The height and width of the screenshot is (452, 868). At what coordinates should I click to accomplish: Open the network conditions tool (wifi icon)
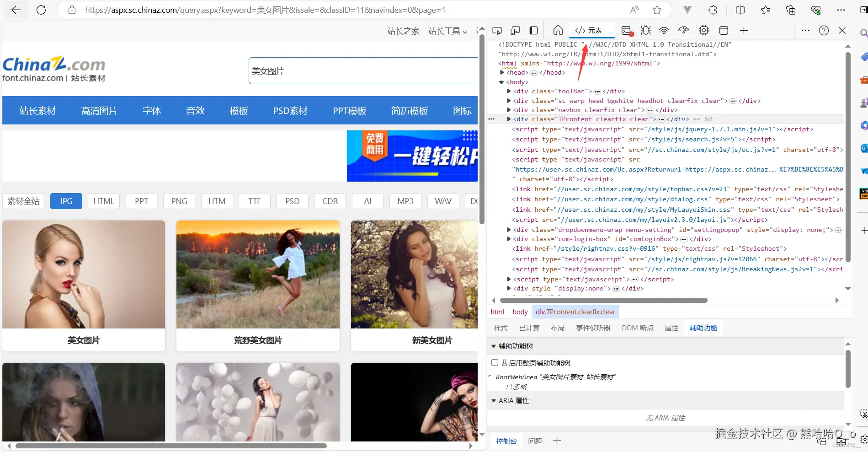pos(664,30)
